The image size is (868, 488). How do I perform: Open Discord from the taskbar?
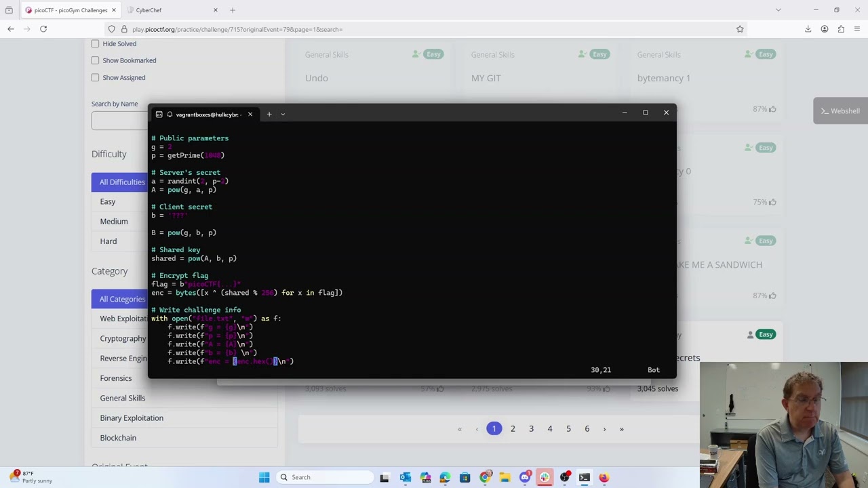524,477
